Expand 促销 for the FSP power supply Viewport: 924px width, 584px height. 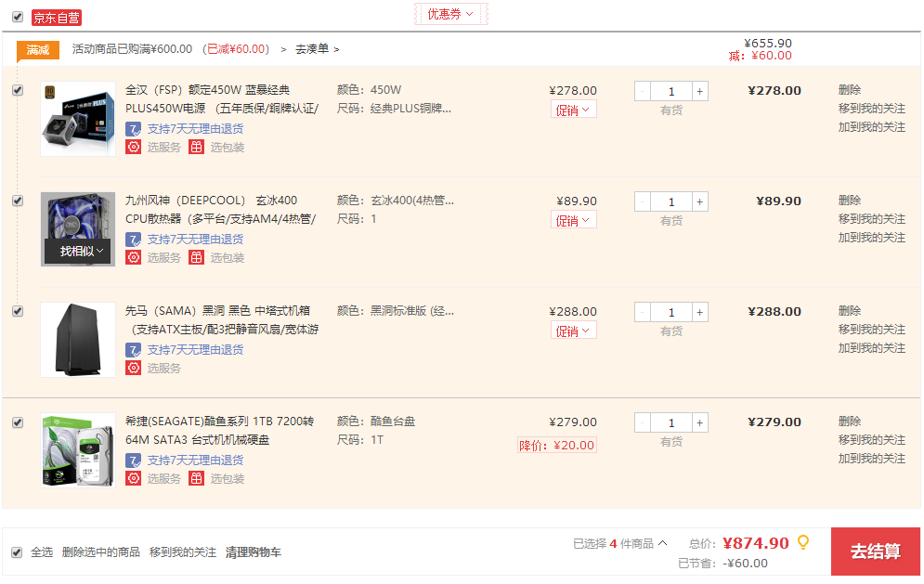tap(573, 110)
